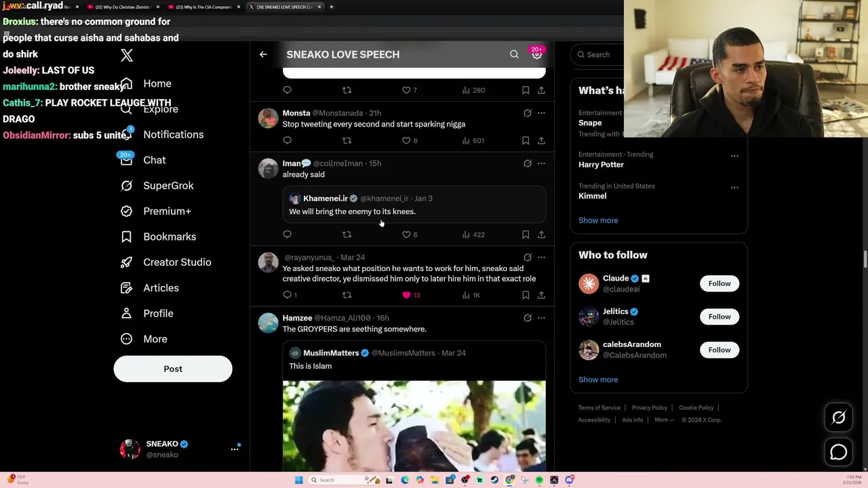Screen dimensions: 868x488
Task: Bookmark rayanyunus_ post
Action: point(526,295)
